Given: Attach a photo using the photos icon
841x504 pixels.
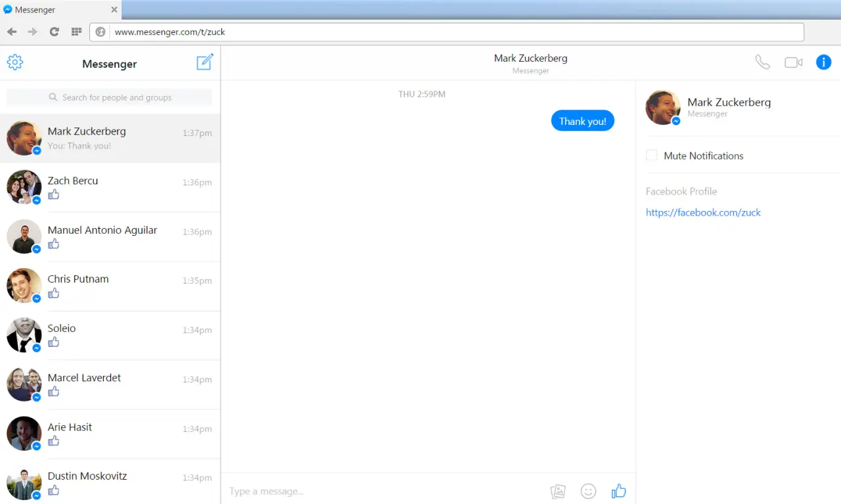Looking at the screenshot, I should 558,491.
